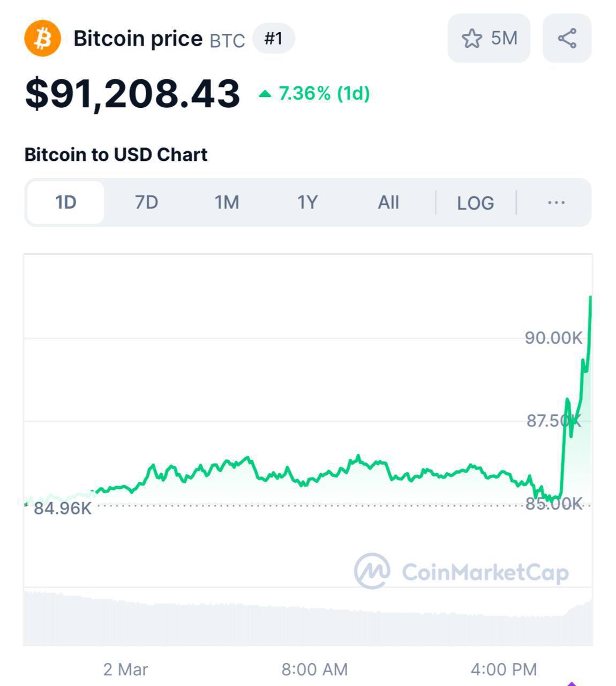616x686 pixels.
Task: Select the 1D timeframe tab
Action: [66, 203]
